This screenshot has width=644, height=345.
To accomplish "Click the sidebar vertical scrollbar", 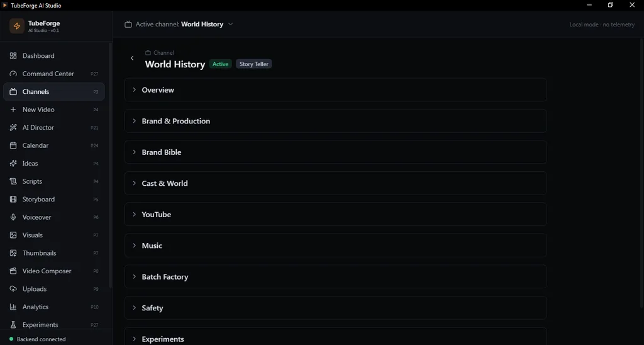I will 109,164.
